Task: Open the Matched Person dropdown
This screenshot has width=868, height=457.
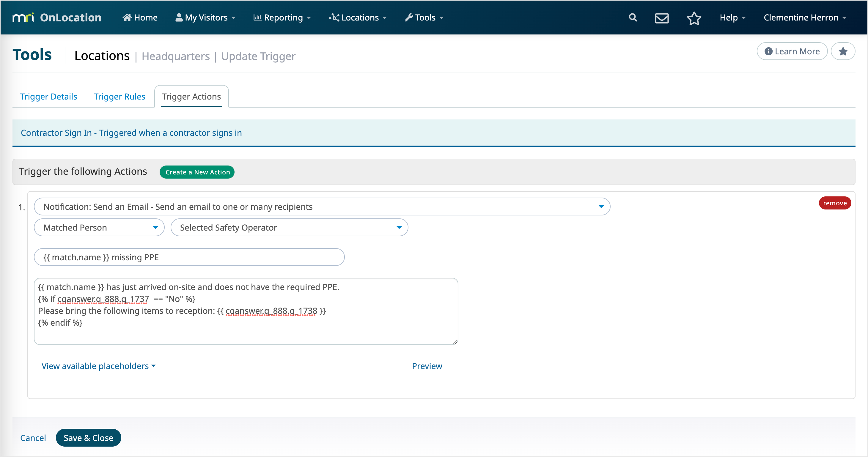Action: 99,228
